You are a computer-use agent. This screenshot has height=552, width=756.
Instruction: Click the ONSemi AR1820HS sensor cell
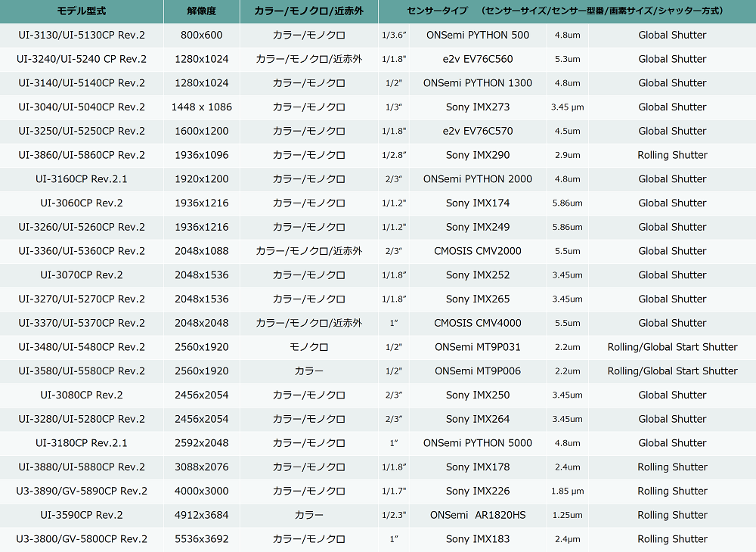pos(478,515)
